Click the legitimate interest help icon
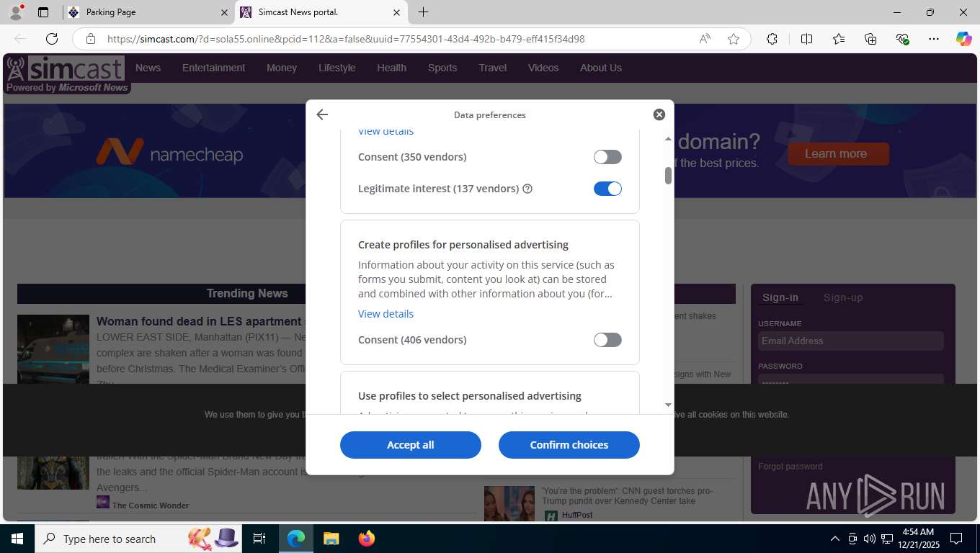Viewport: 980px width, 553px height. coord(527,189)
